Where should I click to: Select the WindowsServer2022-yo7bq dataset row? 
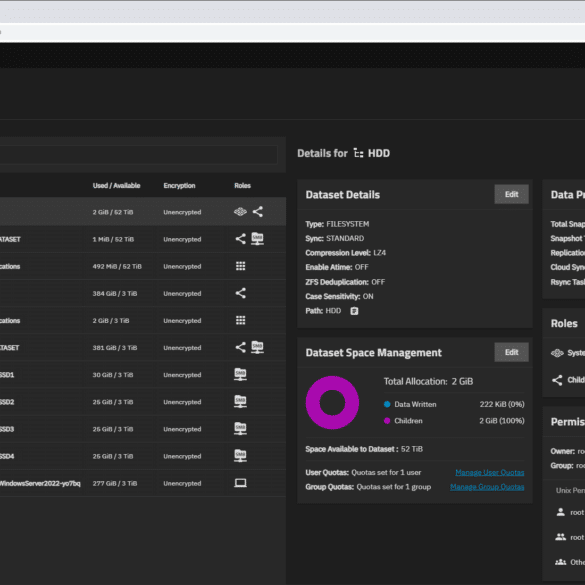pos(143,483)
